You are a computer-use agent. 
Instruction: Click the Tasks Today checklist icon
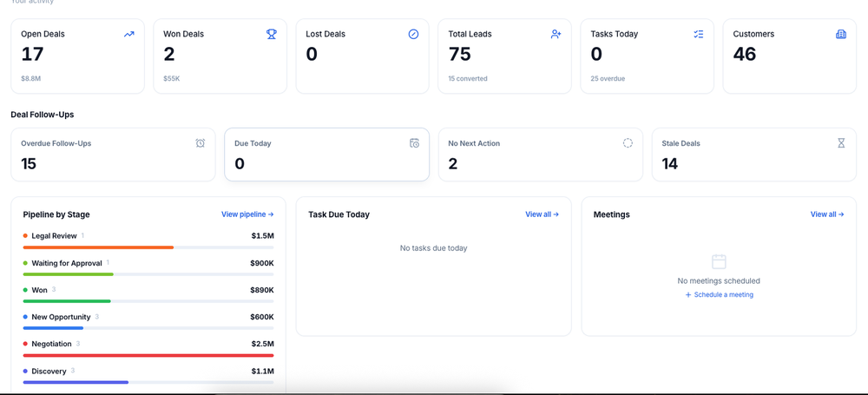click(699, 34)
